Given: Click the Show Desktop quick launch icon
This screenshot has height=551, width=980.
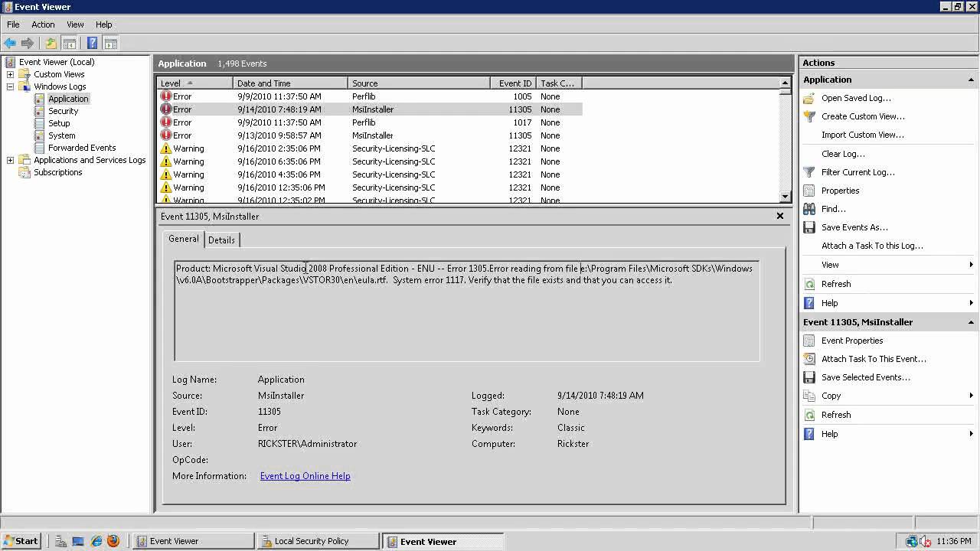Looking at the screenshot, I should coord(77,541).
